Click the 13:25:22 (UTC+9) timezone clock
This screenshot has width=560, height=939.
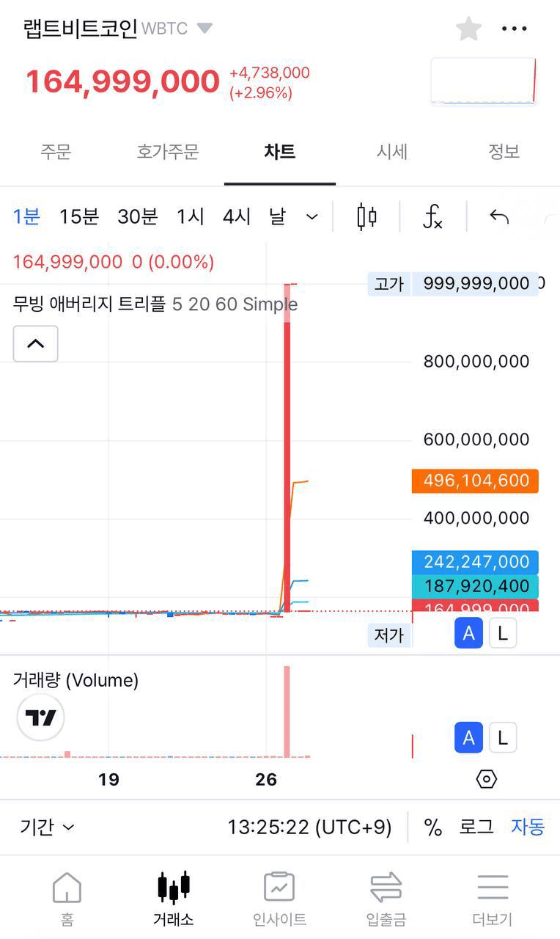tap(309, 827)
